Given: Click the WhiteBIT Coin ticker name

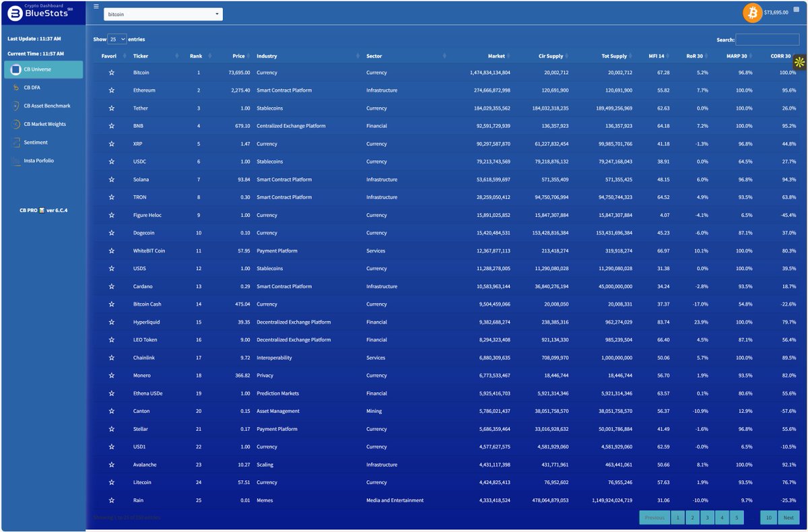Looking at the screenshot, I should click(149, 251).
